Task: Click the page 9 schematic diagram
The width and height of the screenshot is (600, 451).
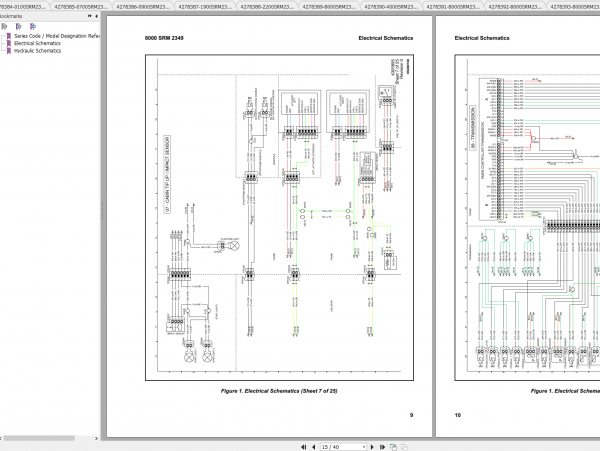Action: click(279, 217)
